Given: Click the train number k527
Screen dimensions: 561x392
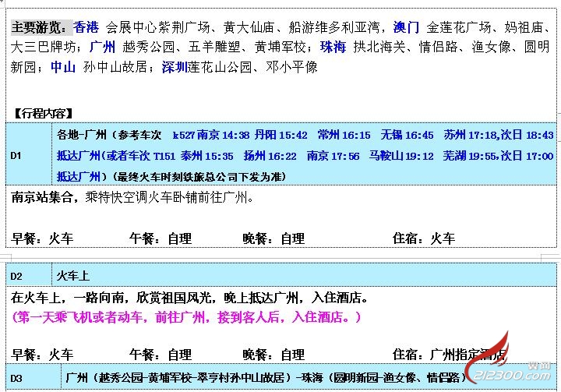Looking at the screenshot, I should click(x=184, y=135).
